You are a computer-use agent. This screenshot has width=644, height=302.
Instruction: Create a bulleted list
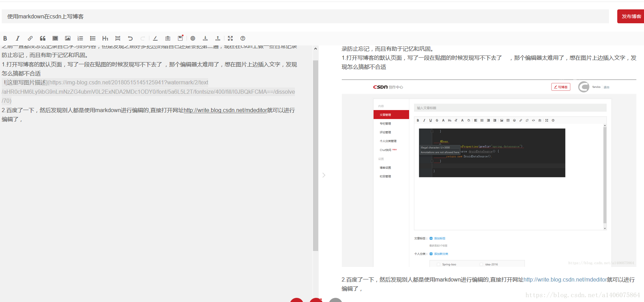coord(93,39)
